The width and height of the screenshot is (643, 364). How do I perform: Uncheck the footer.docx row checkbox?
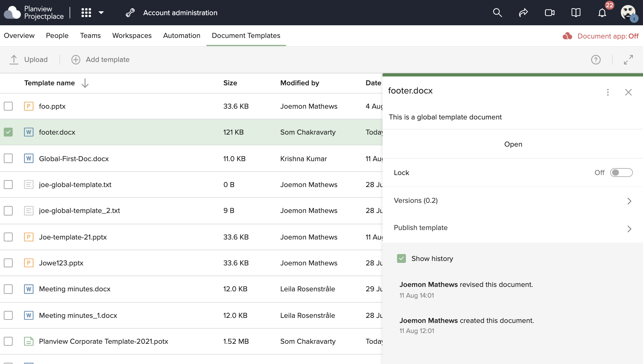pyautogui.click(x=8, y=132)
